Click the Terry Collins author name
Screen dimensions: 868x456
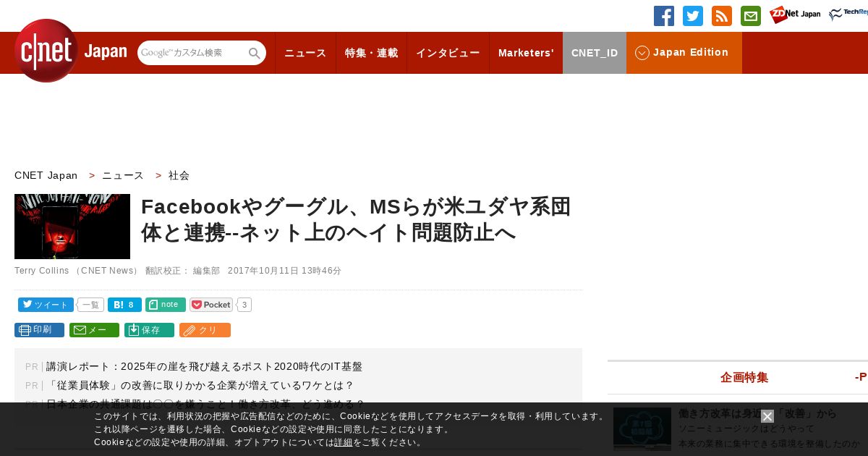41,271
